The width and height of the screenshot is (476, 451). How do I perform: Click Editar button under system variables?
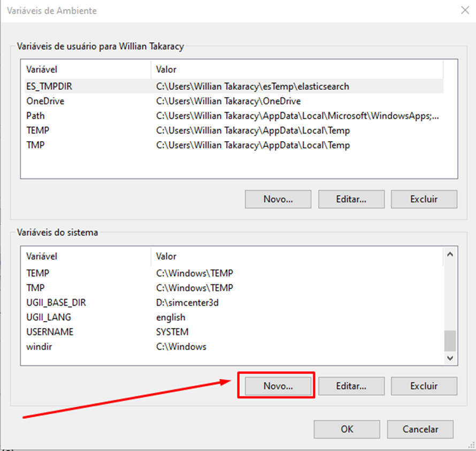[351, 386]
